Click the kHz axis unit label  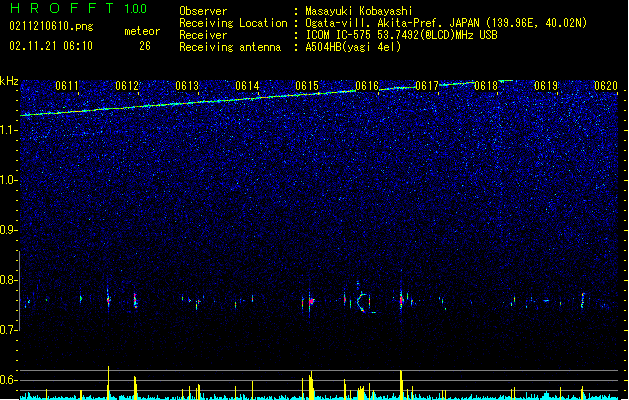tap(9, 81)
